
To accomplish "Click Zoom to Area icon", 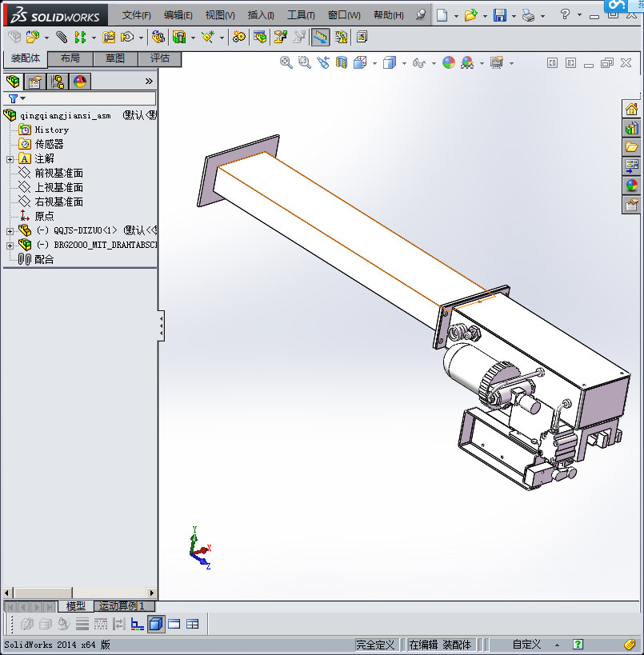I will click(x=304, y=62).
